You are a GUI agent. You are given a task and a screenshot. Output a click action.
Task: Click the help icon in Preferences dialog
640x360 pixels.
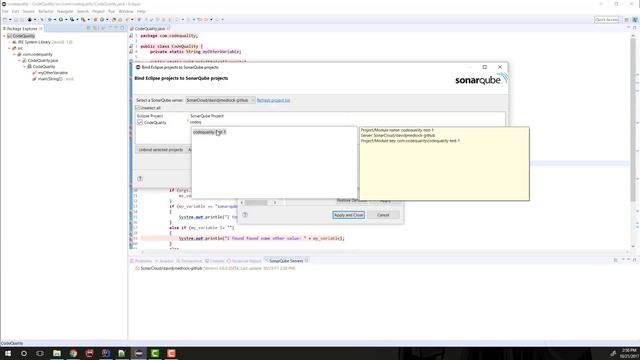(x=245, y=215)
